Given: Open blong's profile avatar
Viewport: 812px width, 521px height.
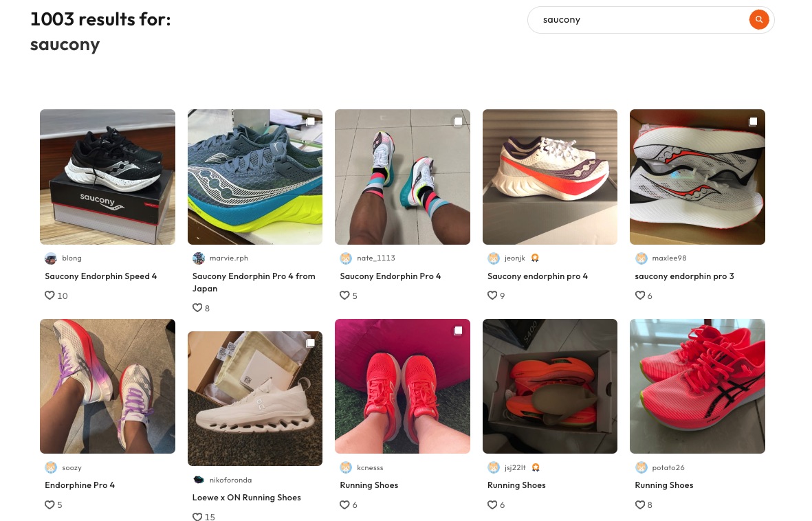Looking at the screenshot, I should click(51, 258).
